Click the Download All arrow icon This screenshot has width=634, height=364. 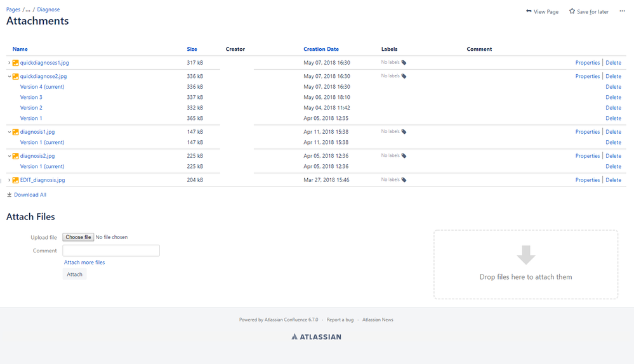[x=10, y=195]
